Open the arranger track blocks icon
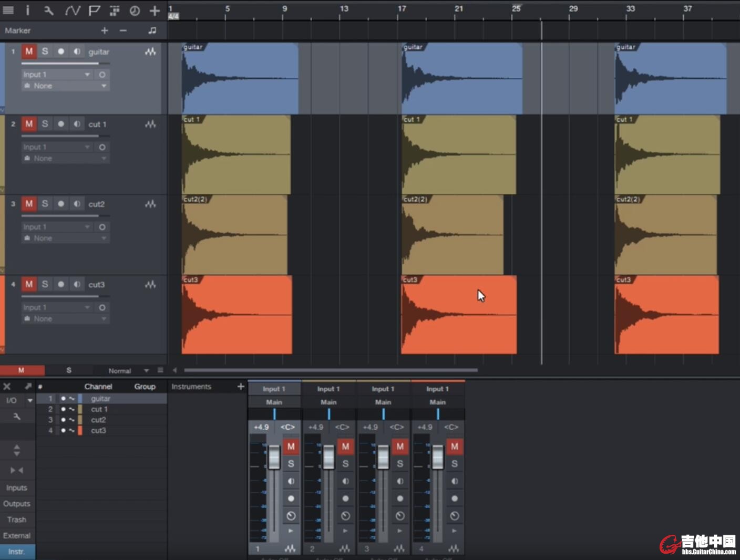This screenshot has height=560, width=740. pyautogui.click(x=115, y=10)
